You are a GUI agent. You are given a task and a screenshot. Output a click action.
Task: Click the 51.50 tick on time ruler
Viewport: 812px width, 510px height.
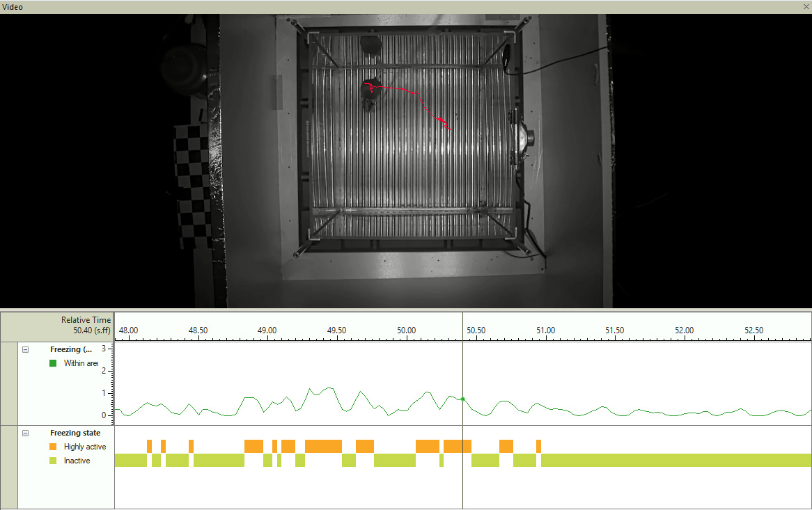tap(615, 330)
